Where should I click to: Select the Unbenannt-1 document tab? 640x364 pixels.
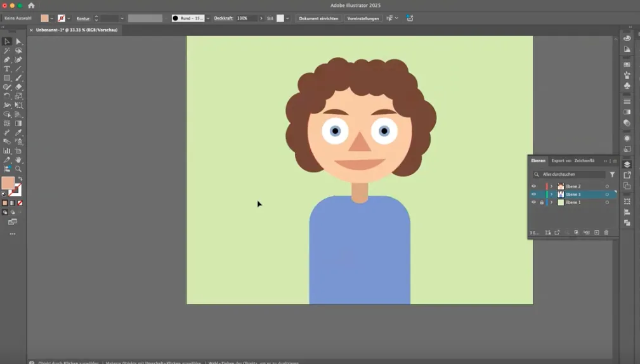pyautogui.click(x=76, y=30)
